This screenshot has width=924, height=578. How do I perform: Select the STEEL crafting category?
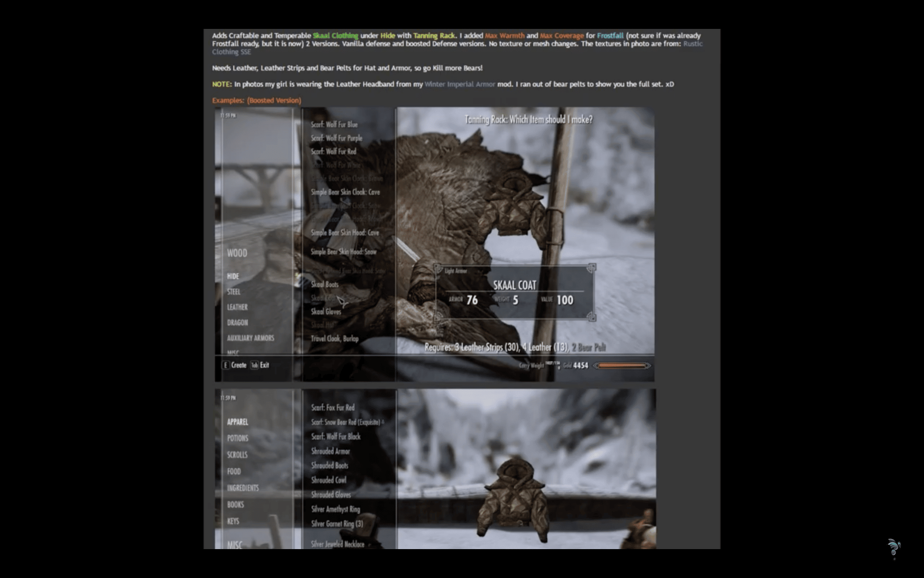click(234, 292)
